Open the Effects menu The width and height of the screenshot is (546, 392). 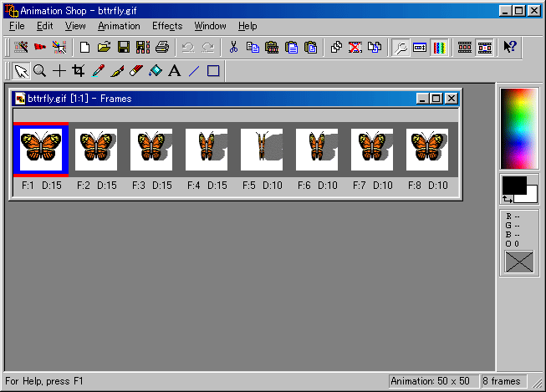coord(167,26)
